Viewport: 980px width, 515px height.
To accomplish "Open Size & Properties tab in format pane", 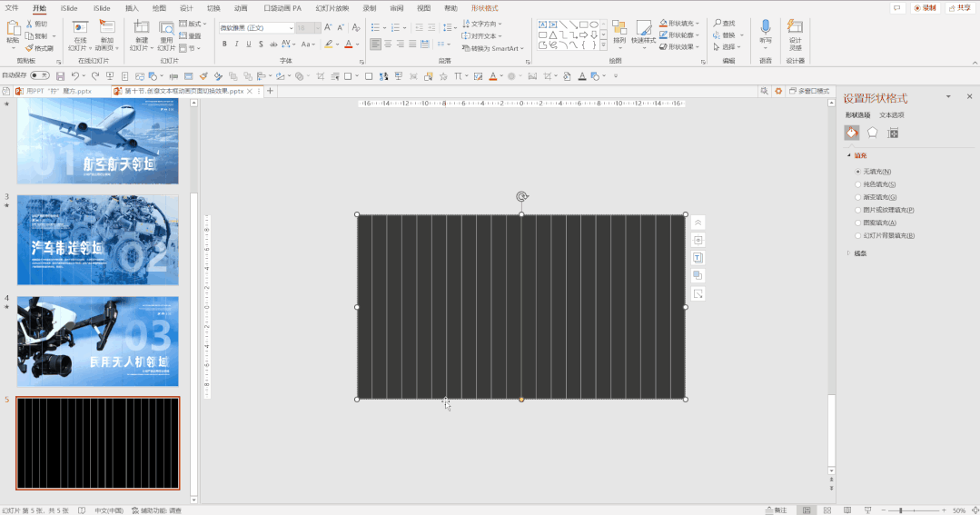I will click(893, 133).
